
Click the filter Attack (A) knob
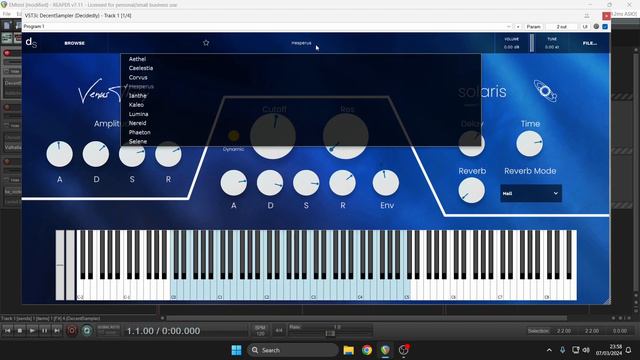pos(233,183)
